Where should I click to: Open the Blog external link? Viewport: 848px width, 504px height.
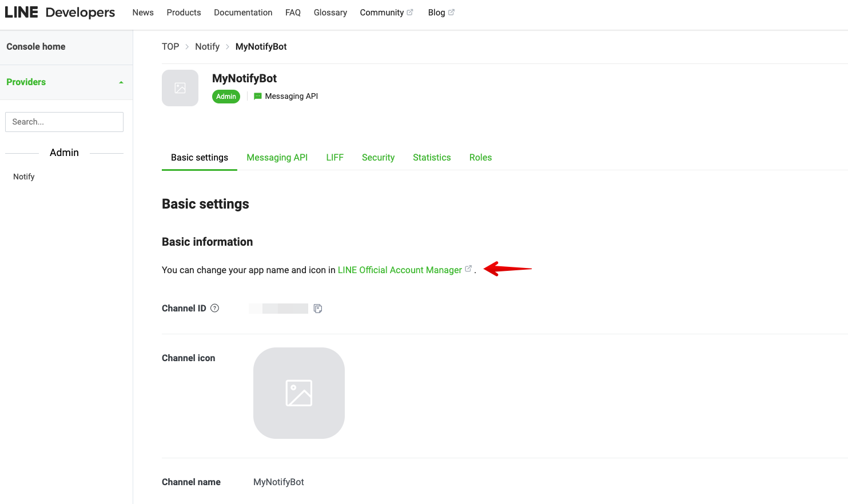point(441,13)
